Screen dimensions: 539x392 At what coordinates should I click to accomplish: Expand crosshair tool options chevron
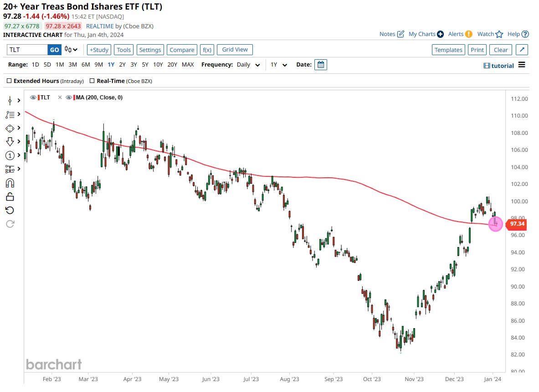click(19, 100)
